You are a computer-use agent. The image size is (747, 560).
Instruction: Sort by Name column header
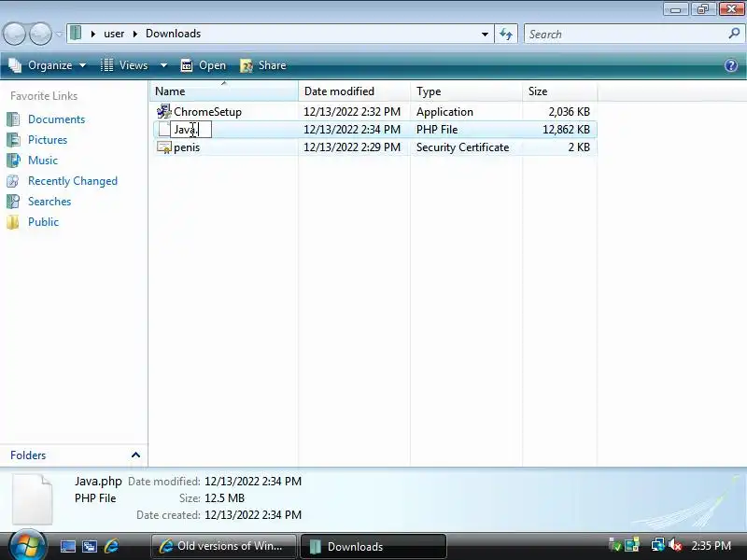[224, 91]
